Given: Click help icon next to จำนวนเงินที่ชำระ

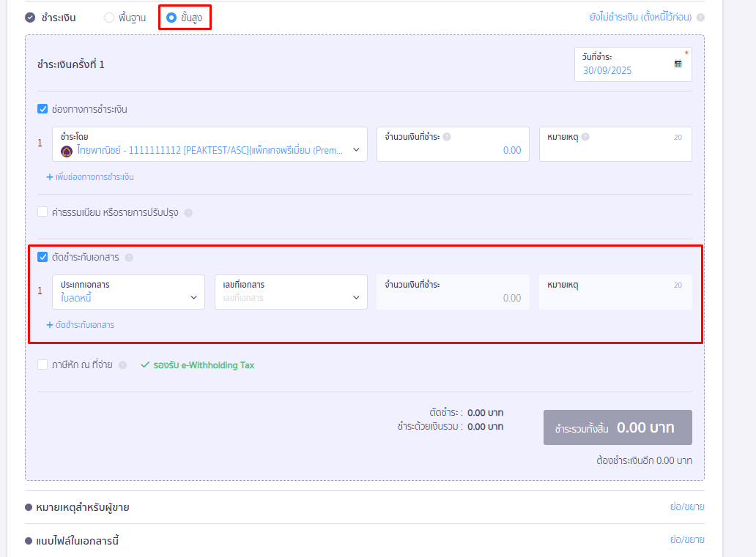Looking at the screenshot, I should click(x=447, y=137).
